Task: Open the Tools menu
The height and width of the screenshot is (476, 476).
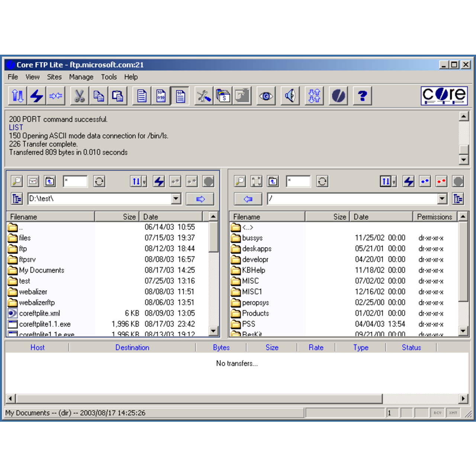Action: coord(109,77)
